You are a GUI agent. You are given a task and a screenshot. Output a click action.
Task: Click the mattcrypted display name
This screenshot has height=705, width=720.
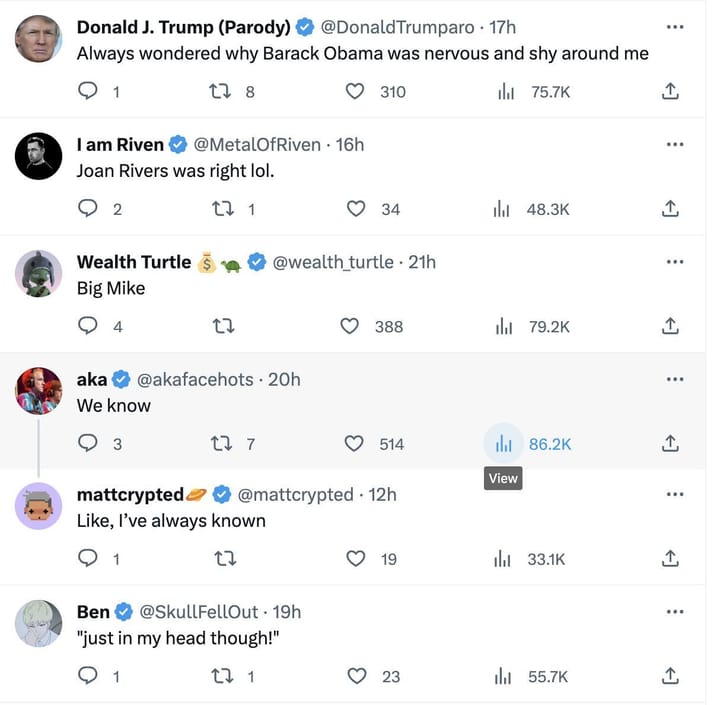pos(130,495)
